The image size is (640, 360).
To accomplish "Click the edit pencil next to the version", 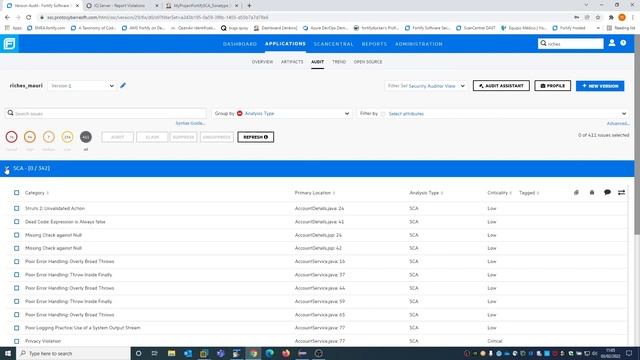I will (123, 86).
